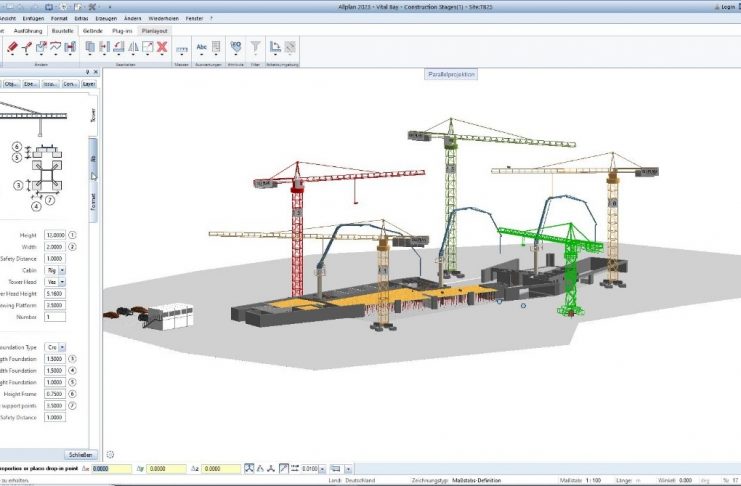
Task: Click the red pen modify icon
Action: click(x=12, y=47)
